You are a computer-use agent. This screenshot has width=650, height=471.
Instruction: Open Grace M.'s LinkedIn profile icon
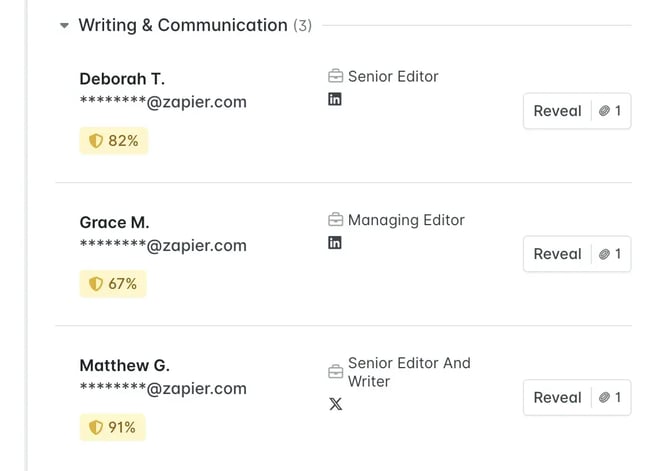[335, 243]
